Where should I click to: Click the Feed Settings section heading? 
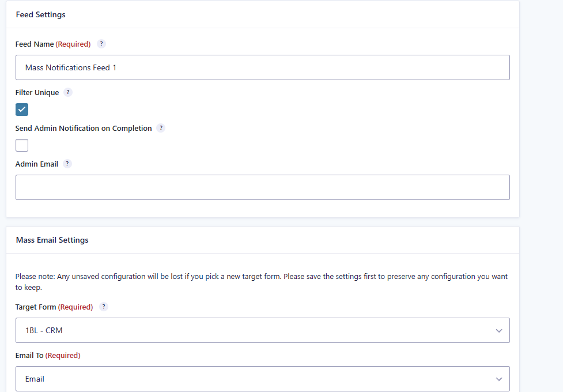click(x=40, y=15)
